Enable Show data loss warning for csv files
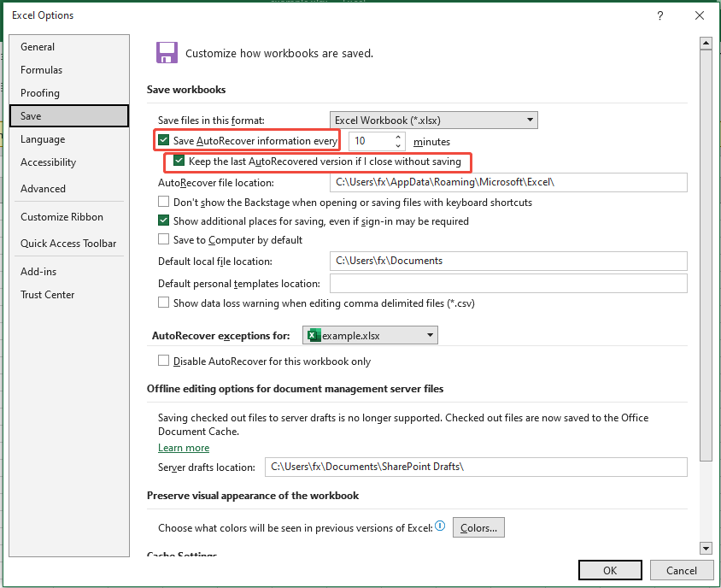Image resolution: width=721 pixels, height=588 pixels. pyautogui.click(x=162, y=303)
